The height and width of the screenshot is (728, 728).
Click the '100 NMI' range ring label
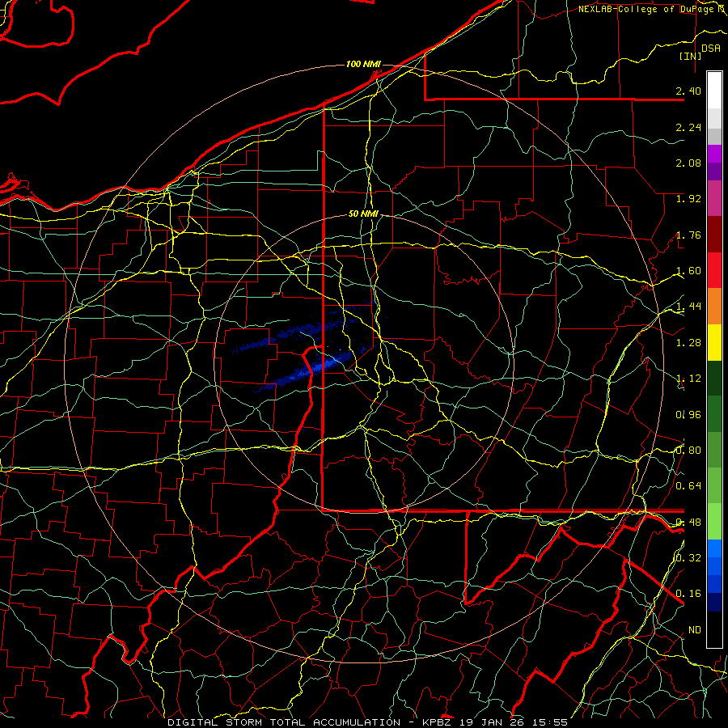[363, 64]
